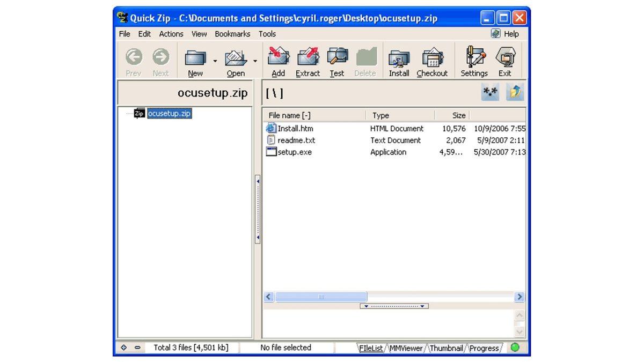The width and height of the screenshot is (644, 362).
Task: Test the archive using the Test icon
Action: 336,59
